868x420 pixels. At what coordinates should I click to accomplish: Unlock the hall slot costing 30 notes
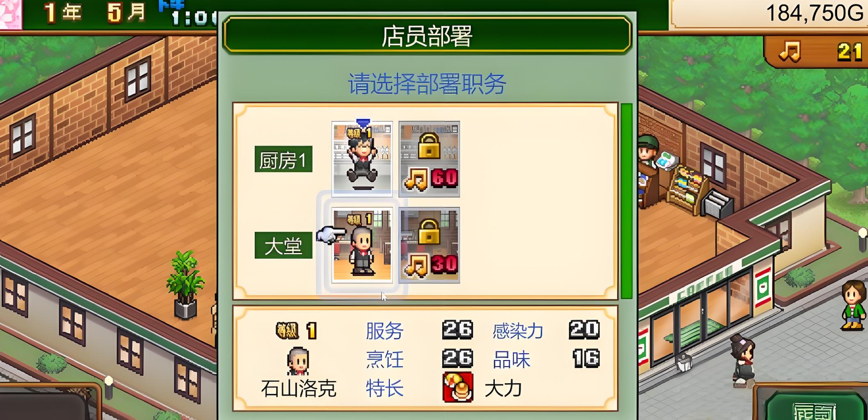tap(429, 245)
